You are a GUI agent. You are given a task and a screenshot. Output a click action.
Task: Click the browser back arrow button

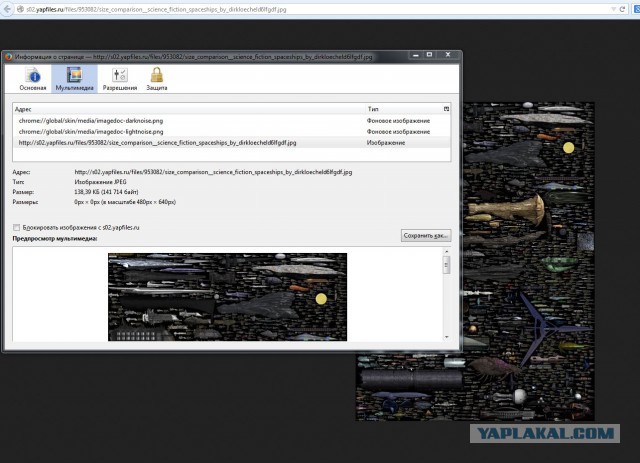pos(7,9)
